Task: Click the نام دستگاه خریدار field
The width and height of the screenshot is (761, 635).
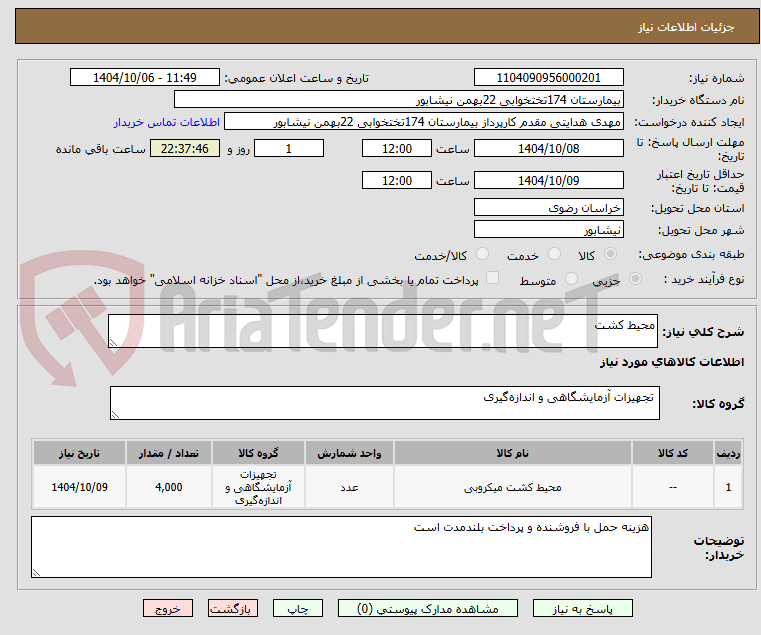Action: click(x=398, y=100)
